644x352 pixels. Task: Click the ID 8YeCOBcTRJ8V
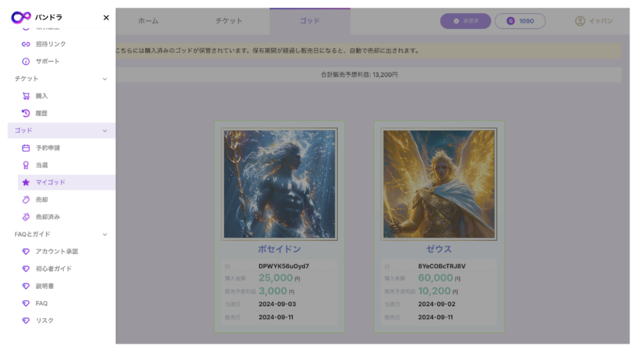pos(442,267)
